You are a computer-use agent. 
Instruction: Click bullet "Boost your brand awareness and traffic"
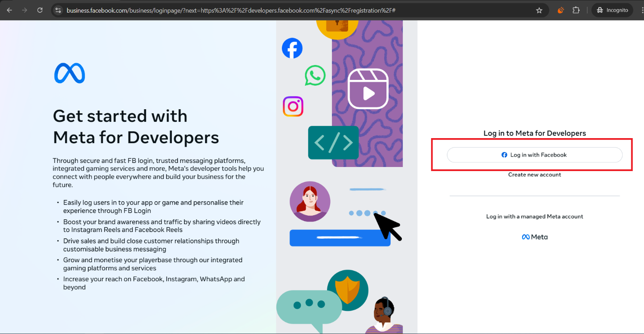(x=162, y=226)
